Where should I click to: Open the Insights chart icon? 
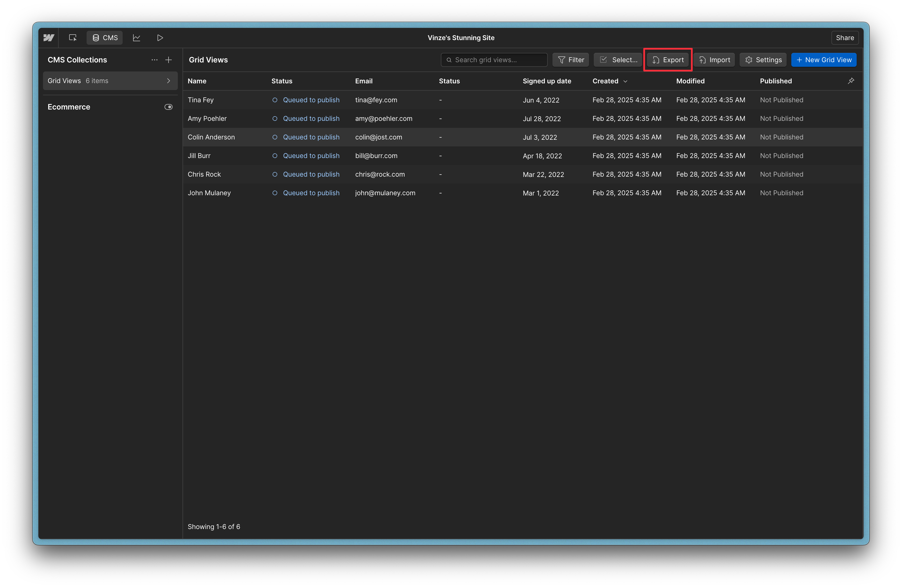[x=137, y=37]
